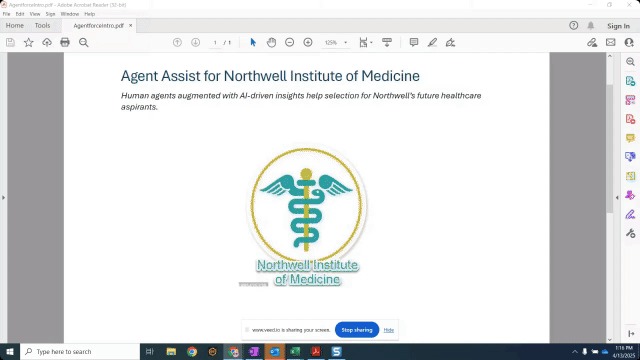Image resolution: width=640 pixels, height=360 pixels.
Task: Select the AgentforceIntro.pdf document tab
Action: 98,25
